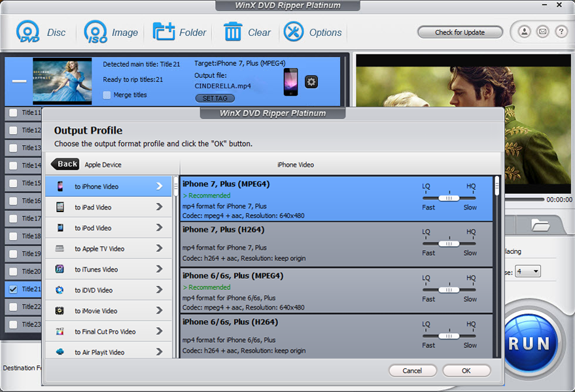The image size is (575, 392).
Task: Start ripping with RUN button
Action: coord(529,343)
